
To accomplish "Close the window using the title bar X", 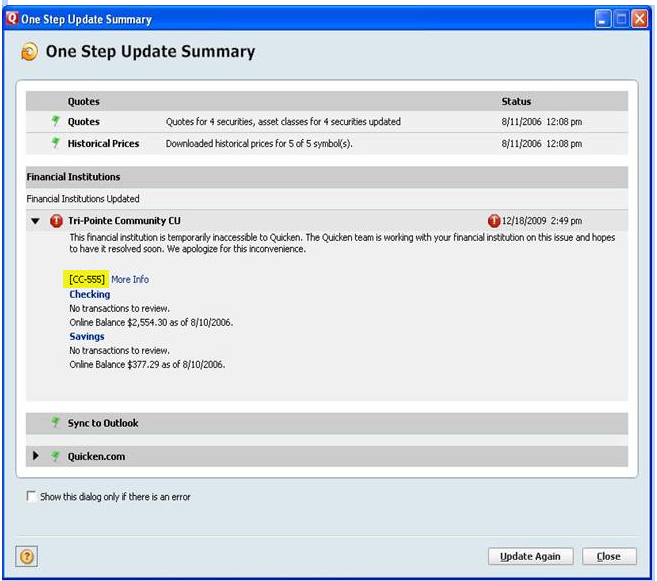I will tap(640, 19).
